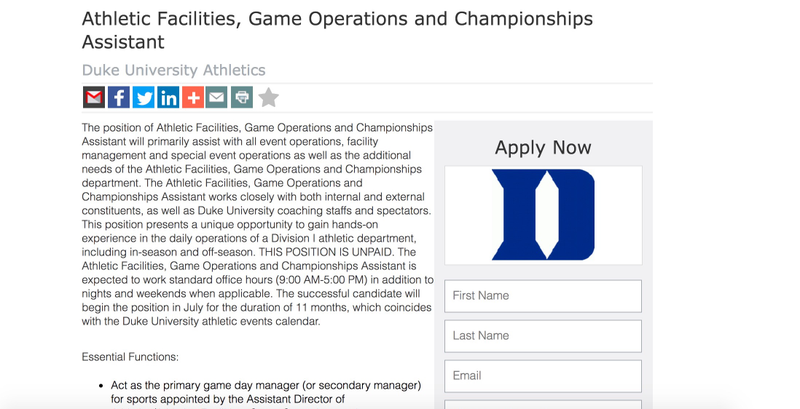Click the partially visible field below Email
The height and width of the screenshot is (409, 800).
point(543,404)
